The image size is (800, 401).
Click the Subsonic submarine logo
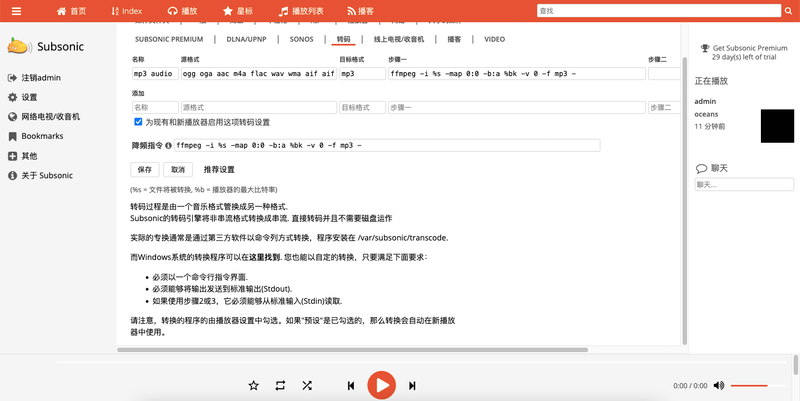[19, 46]
